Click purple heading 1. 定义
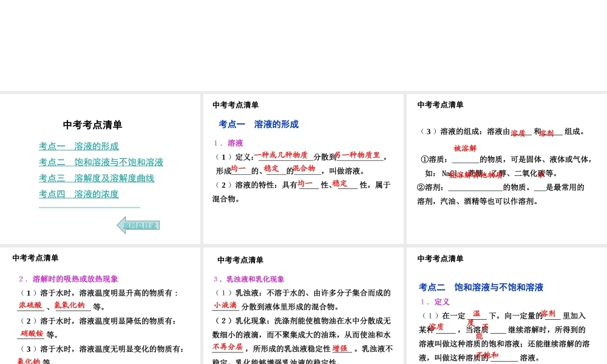 tap(435, 302)
